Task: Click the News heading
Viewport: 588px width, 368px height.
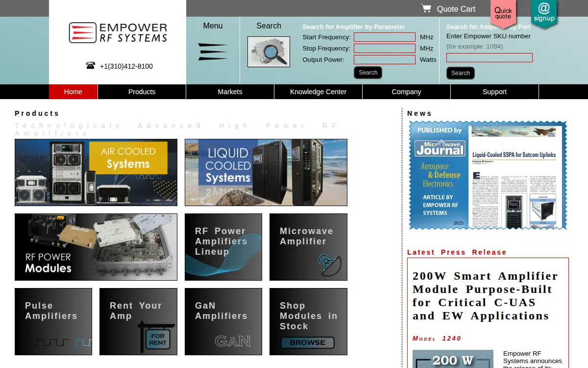Action: (419, 113)
